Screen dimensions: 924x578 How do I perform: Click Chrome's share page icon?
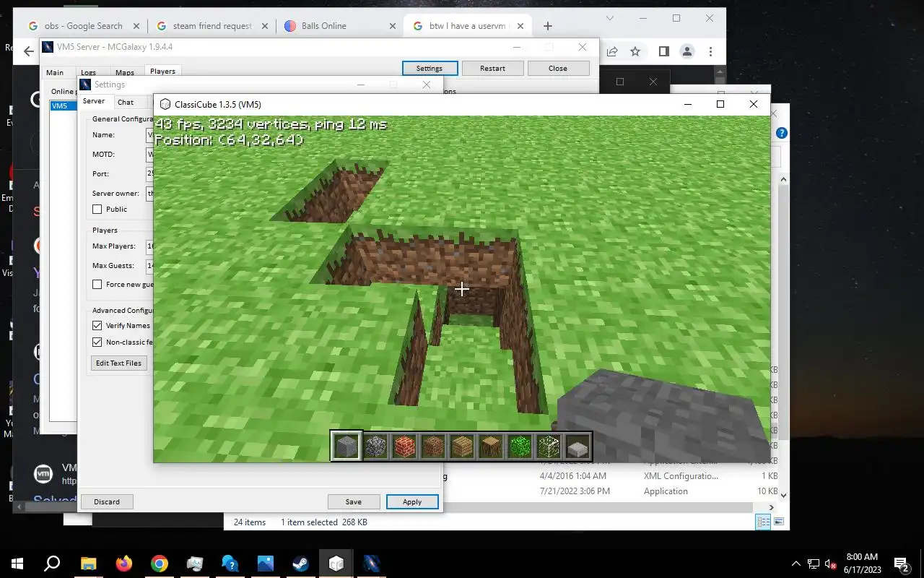click(612, 51)
